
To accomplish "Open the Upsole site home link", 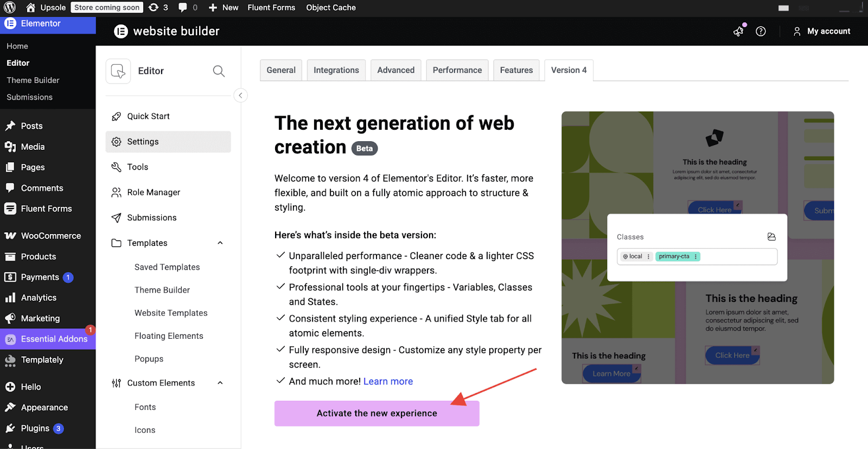I will click(x=46, y=8).
